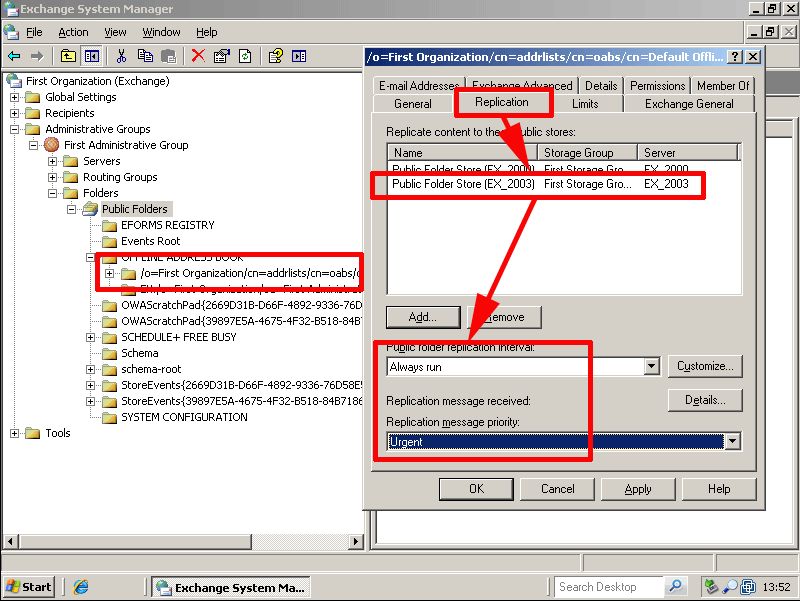Switch to the Exchange General tab
The width and height of the screenshot is (800, 601).
coord(689,104)
